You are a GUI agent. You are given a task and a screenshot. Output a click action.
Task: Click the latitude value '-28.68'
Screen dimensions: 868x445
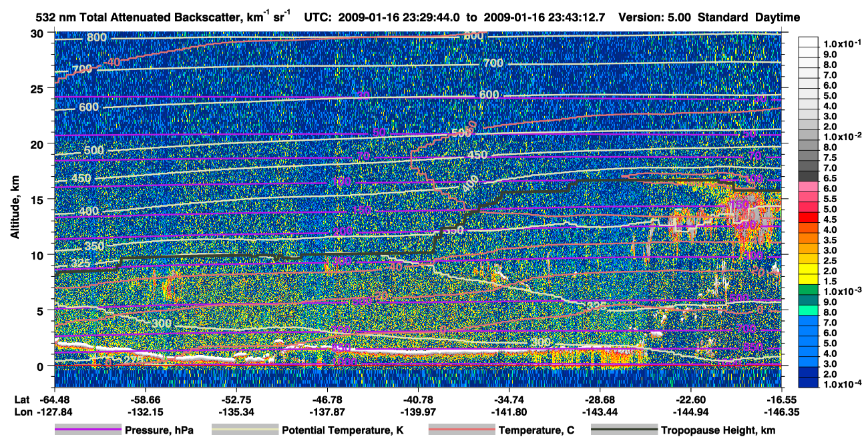coord(600,400)
